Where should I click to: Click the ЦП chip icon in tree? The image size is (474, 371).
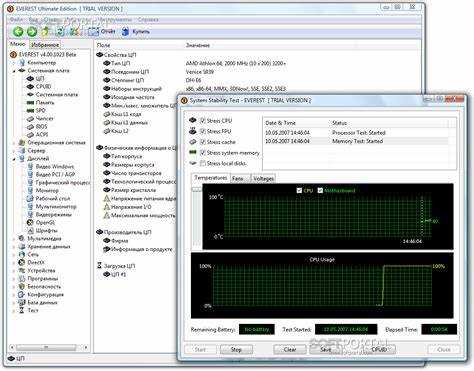click(x=30, y=79)
